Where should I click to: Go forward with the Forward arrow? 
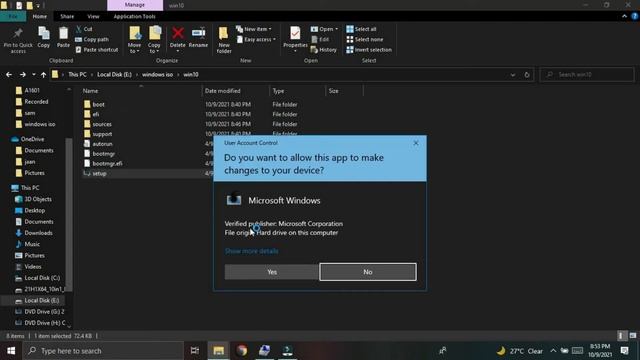(x=23, y=75)
